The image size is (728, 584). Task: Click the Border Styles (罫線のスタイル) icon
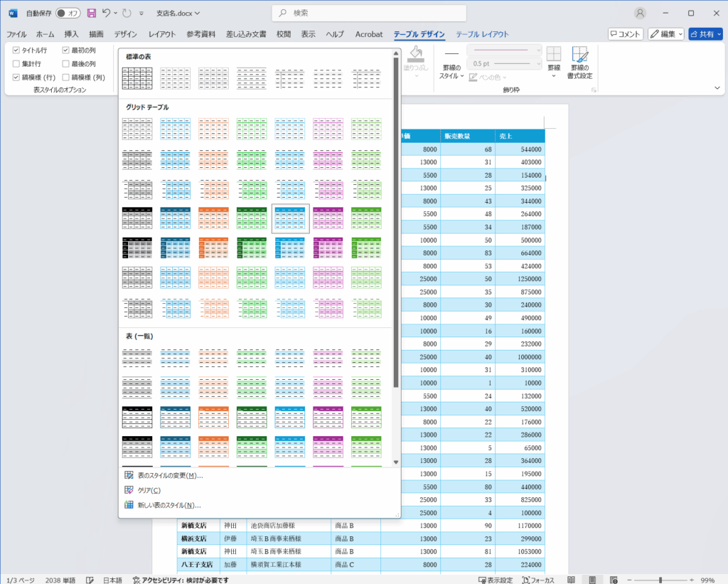coord(451,63)
